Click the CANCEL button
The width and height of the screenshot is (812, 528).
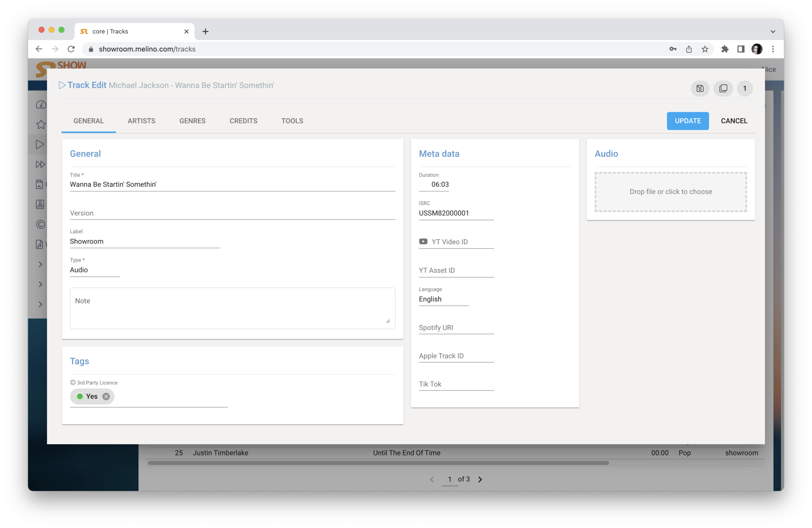734,121
